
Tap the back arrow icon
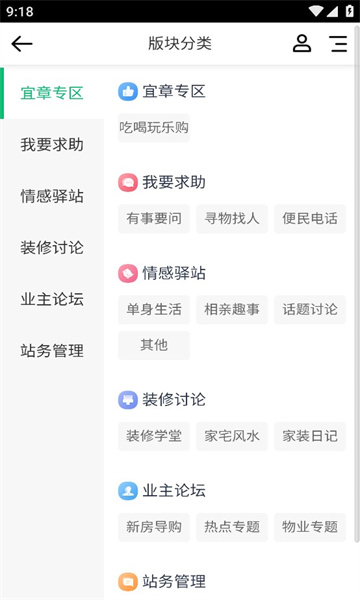point(22,44)
